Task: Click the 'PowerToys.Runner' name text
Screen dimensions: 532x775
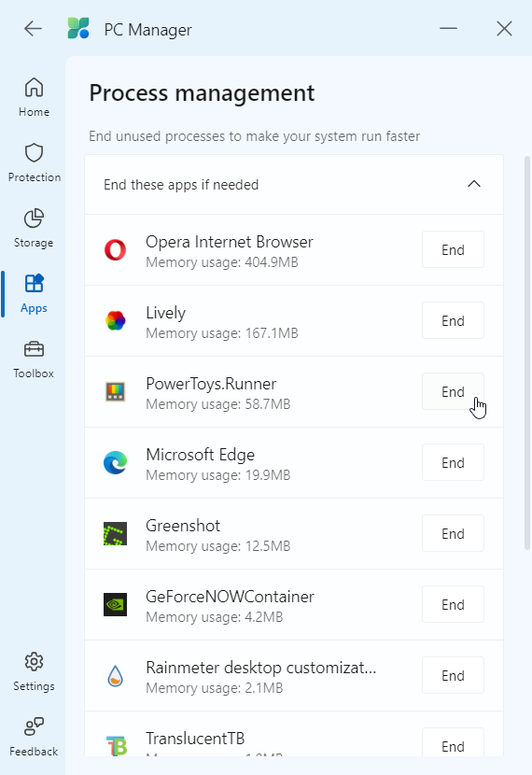Action: point(211,384)
